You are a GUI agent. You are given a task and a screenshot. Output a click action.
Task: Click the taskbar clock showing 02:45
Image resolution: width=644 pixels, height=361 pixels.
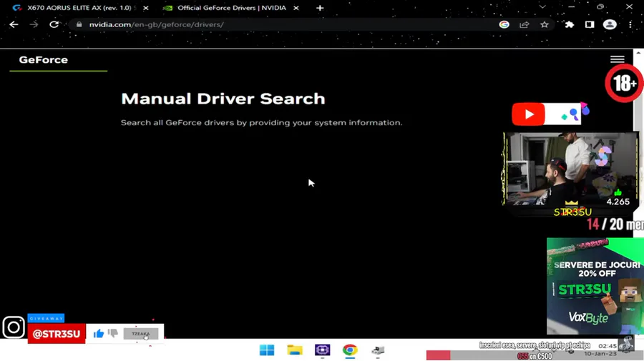click(607, 346)
